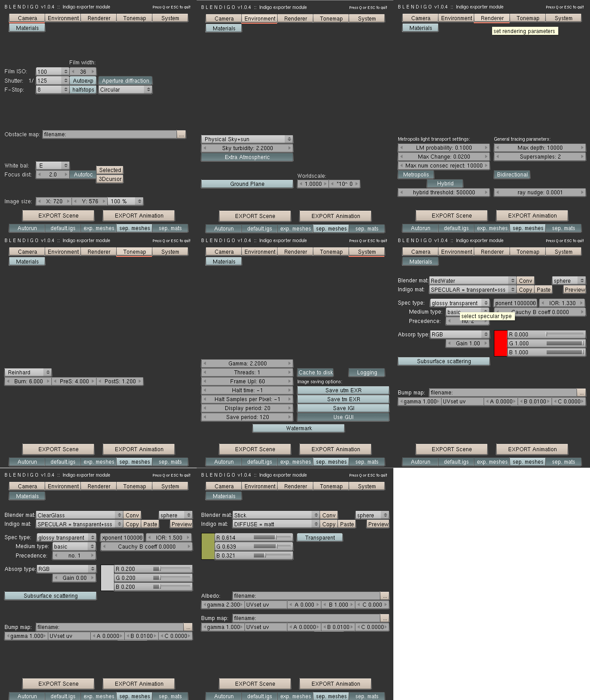Increase Threads value with right arrow
Viewport: 590px width, 700px height.
[290, 373]
